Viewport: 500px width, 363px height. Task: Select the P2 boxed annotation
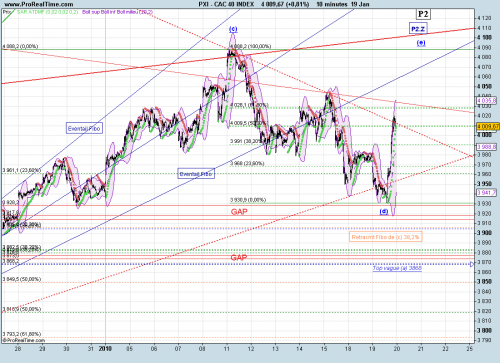pos(423,14)
